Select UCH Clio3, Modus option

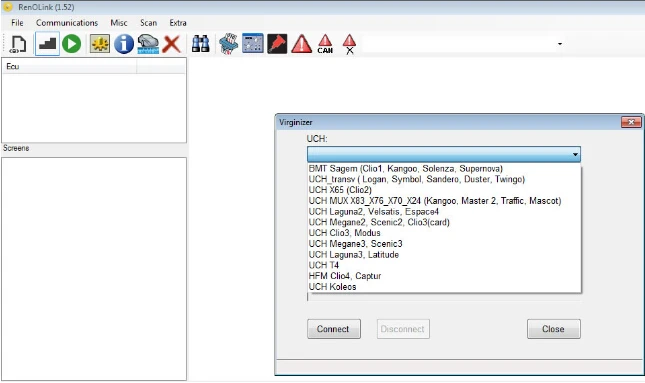[444, 233]
